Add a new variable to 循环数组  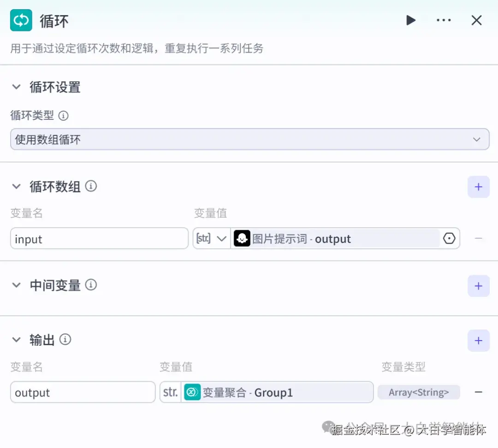479,187
